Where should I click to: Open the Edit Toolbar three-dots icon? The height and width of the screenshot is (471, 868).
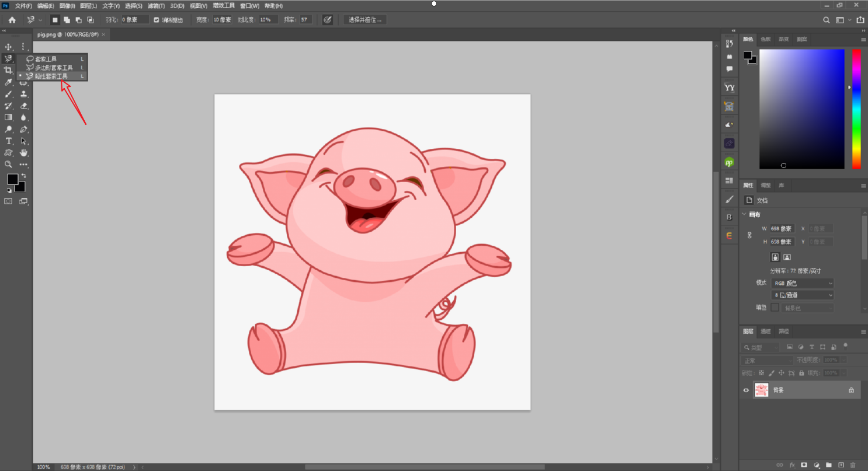tap(24, 165)
